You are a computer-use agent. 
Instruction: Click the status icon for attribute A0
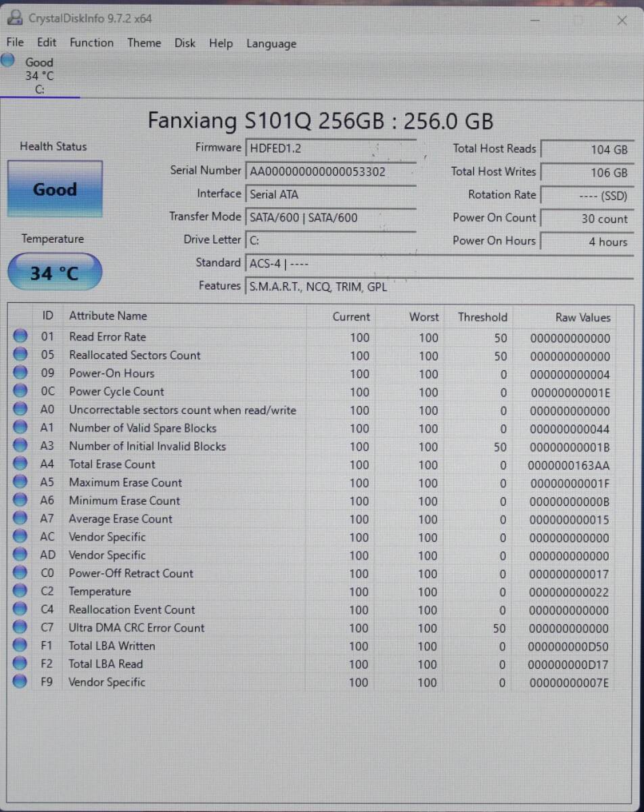pyautogui.click(x=21, y=409)
